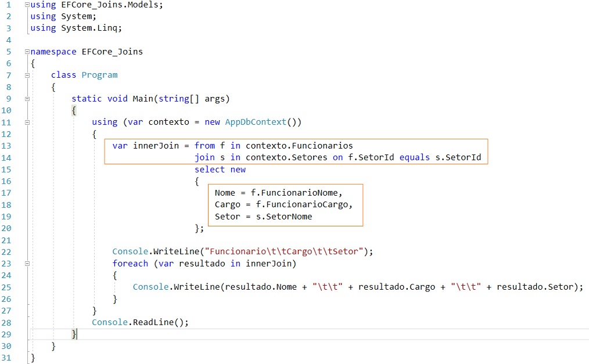589x364 pixels.
Task: Collapse the using contexto block
Action: pyautogui.click(x=26, y=122)
